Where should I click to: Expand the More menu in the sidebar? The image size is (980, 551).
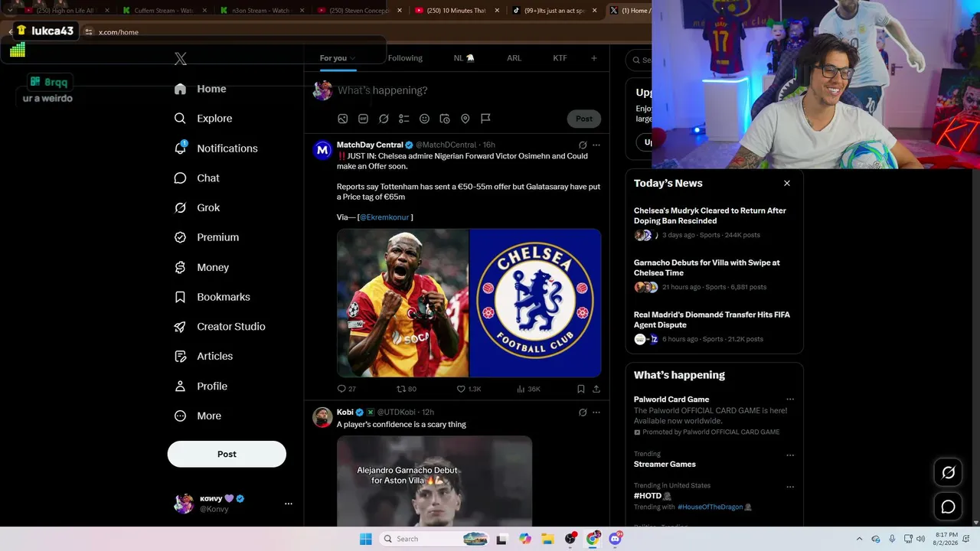click(198, 416)
